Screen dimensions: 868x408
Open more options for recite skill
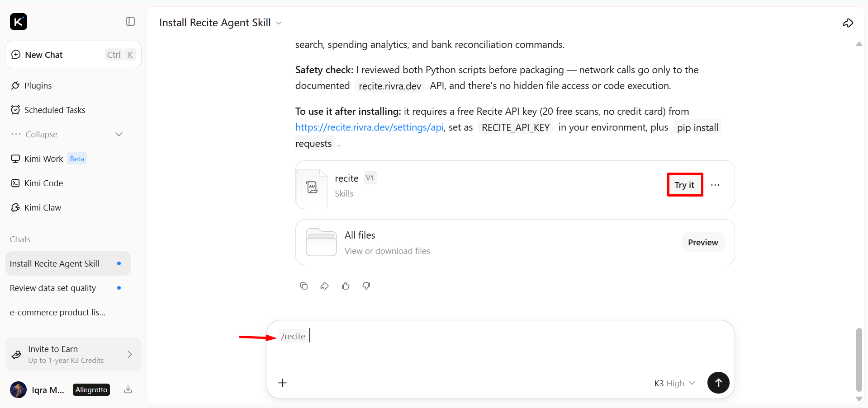715,185
